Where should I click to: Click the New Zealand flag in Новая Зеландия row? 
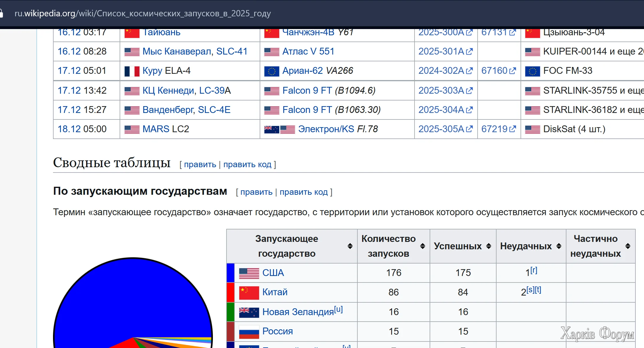[x=249, y=312]
